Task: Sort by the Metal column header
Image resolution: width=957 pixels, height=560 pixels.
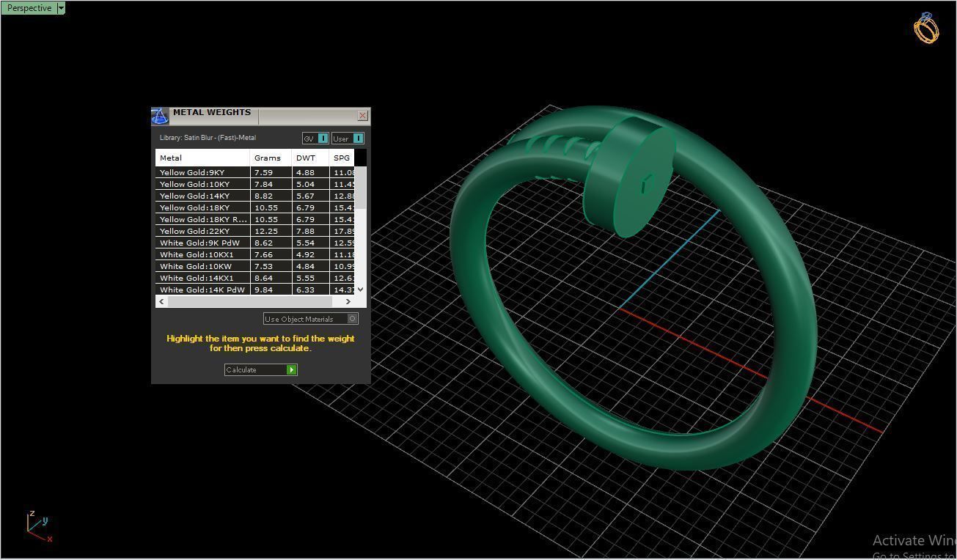Action: [203, 158]
